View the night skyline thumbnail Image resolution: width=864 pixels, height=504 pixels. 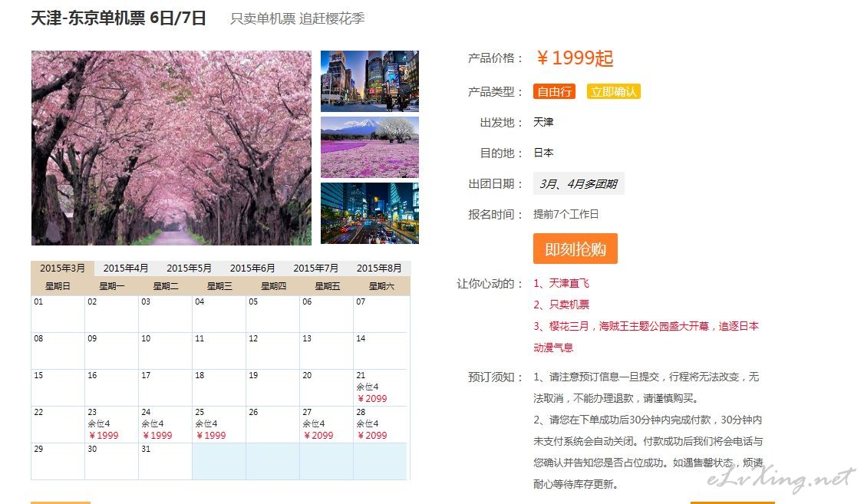(x=370, y=213)
